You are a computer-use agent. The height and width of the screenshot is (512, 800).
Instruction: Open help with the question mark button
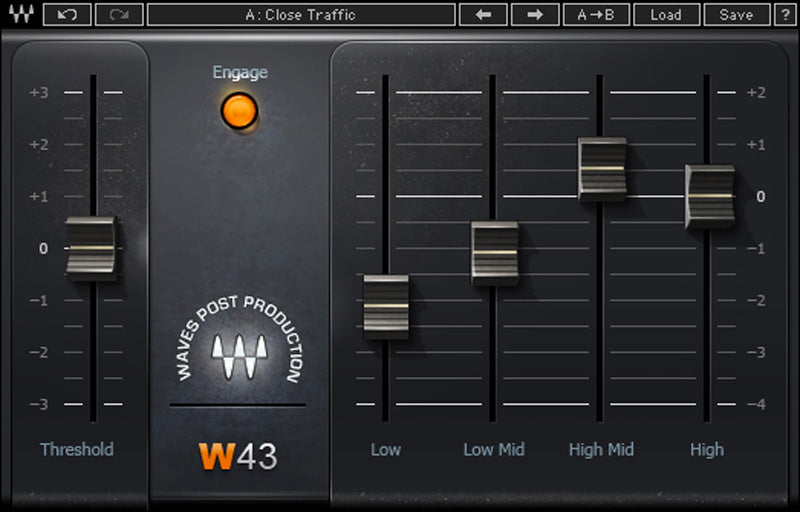pyautogui.click(x=786, y=14)
